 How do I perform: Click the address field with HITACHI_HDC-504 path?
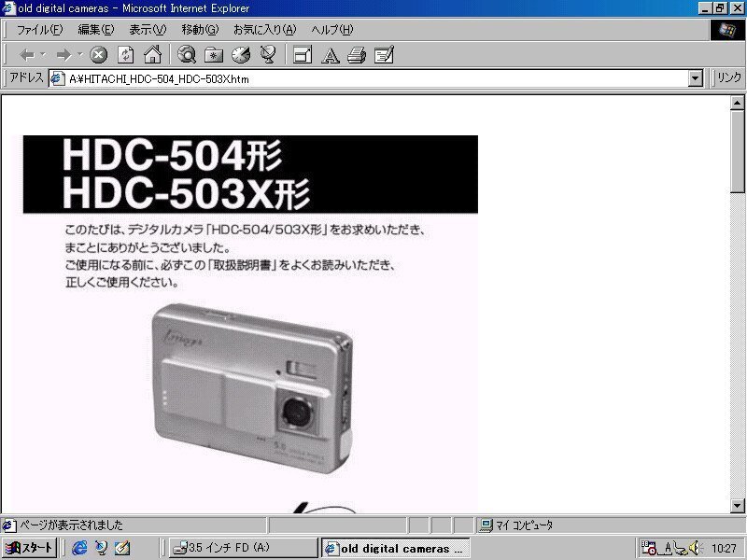point(369,79)
